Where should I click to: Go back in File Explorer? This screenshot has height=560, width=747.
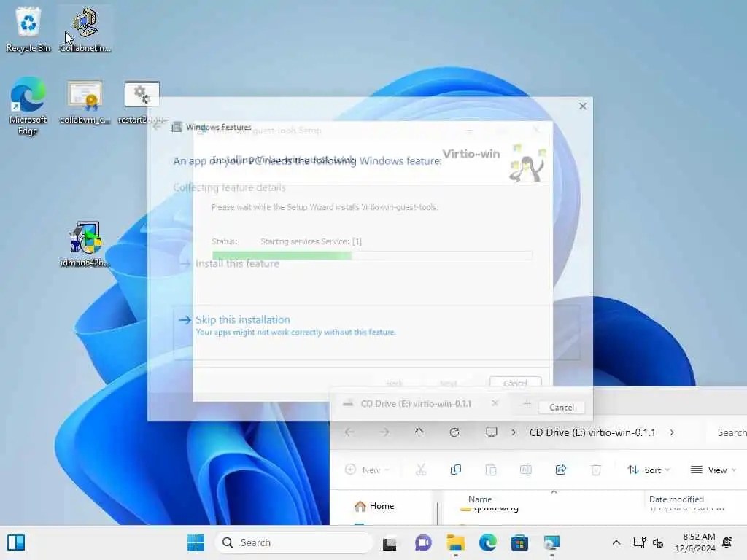[349, 432]
